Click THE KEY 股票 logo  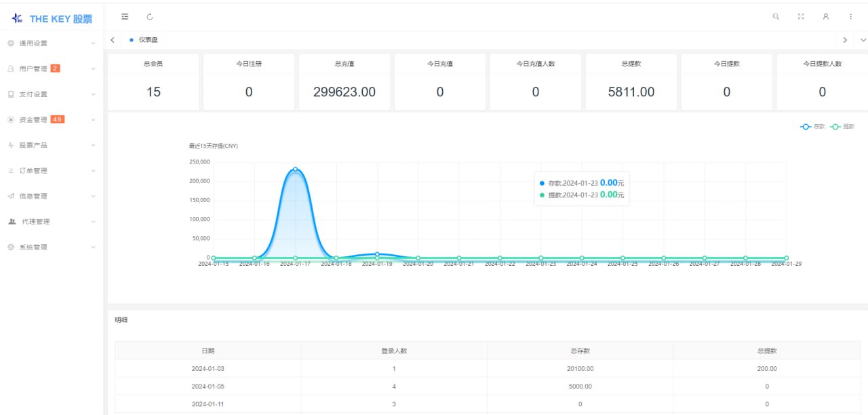[52, 18]
